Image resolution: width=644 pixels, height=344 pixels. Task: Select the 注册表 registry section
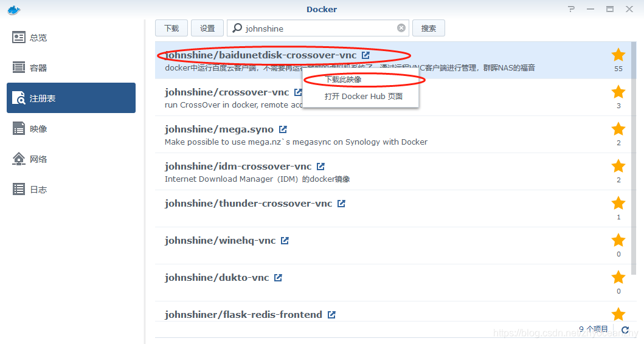click(71, 98)
